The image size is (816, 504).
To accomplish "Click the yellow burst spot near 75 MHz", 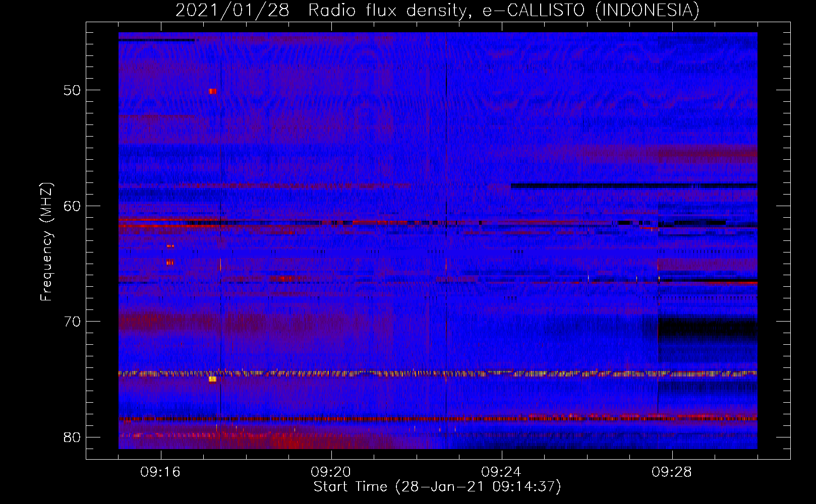I will point(212,379).
